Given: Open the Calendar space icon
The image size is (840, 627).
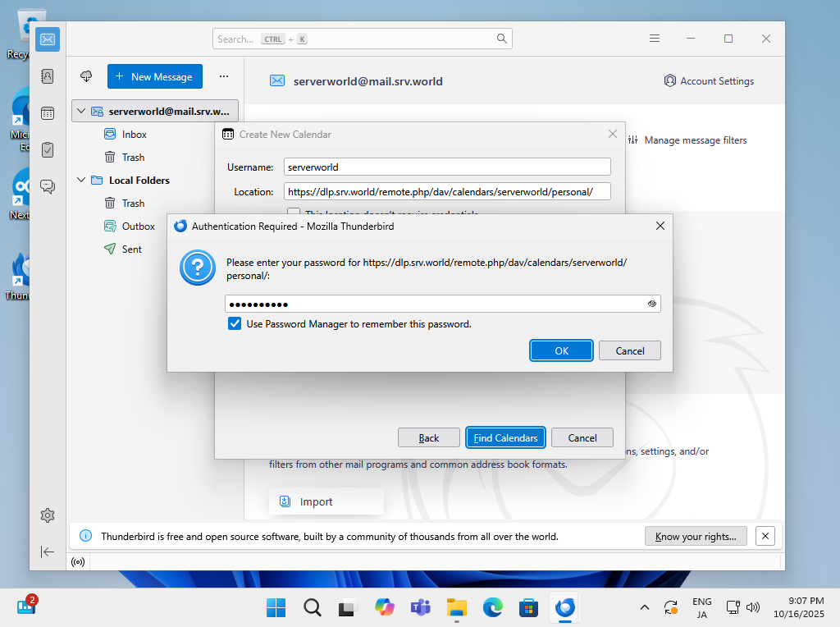Looking at the screenshot, I should 48,112.
